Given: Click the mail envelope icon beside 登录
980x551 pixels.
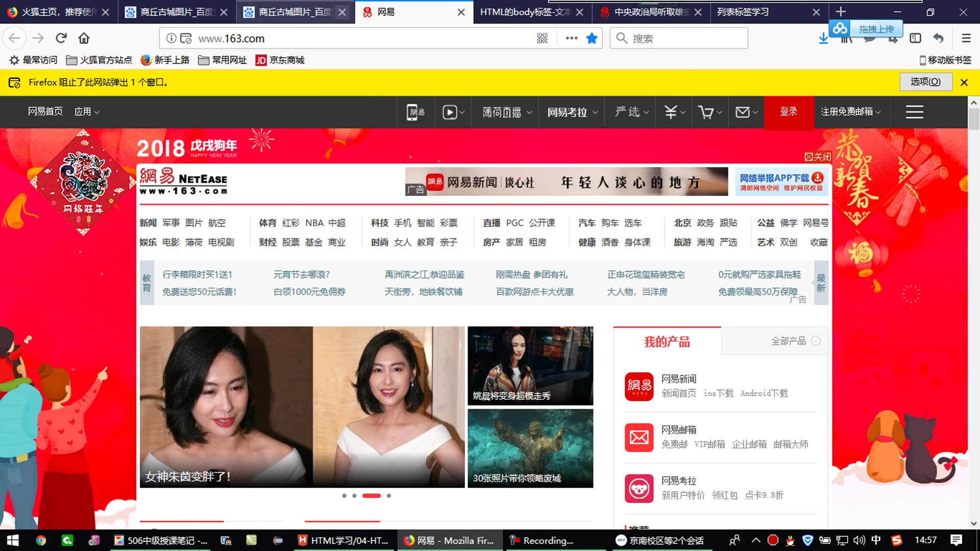Looking at the screenshot, I should 743,112.
